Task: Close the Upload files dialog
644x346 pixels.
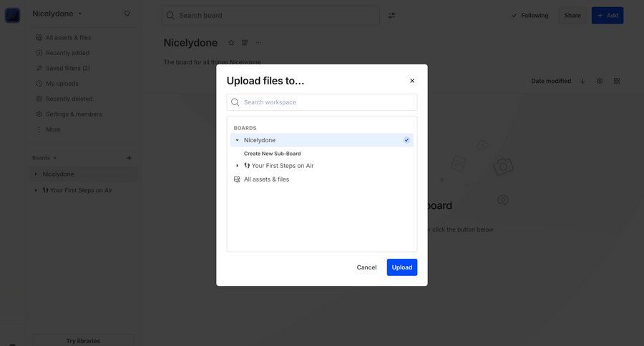Action: [412, 81]
